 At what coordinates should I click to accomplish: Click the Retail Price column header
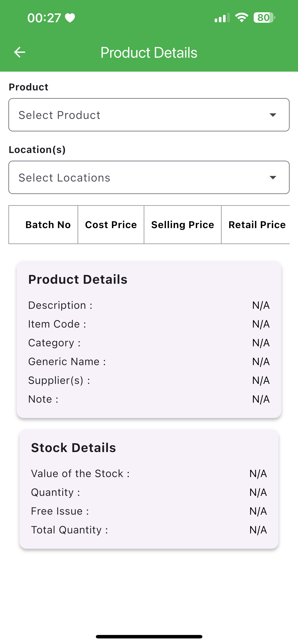pyautogui.click(x=257, y=224)
